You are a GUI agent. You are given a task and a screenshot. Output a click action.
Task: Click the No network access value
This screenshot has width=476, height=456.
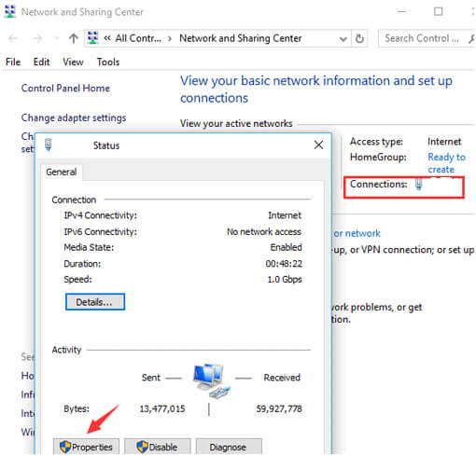pos(264,231)
